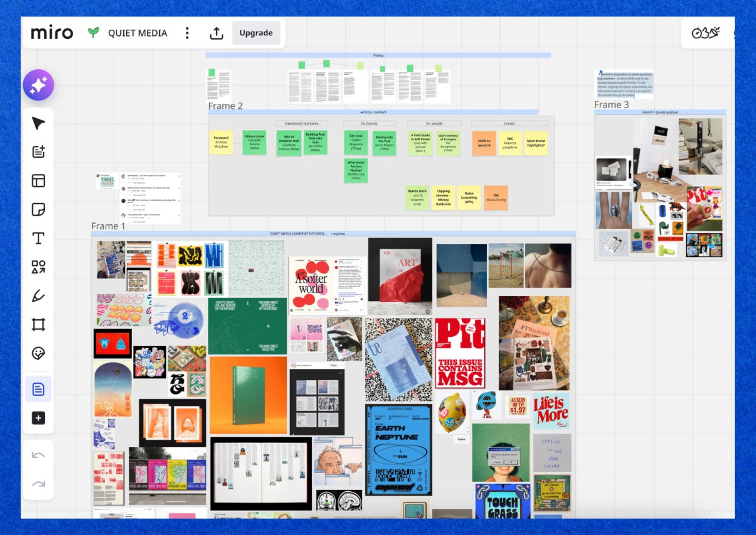Select the What Game Are you Playing sticky
756x535 pixels.
click(356, 171)
